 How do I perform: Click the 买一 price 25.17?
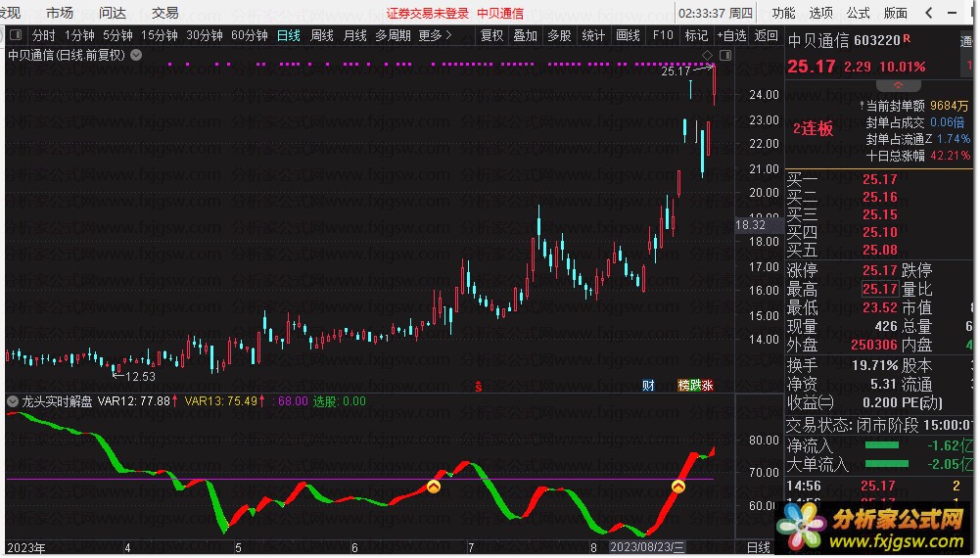click(880, 180)
